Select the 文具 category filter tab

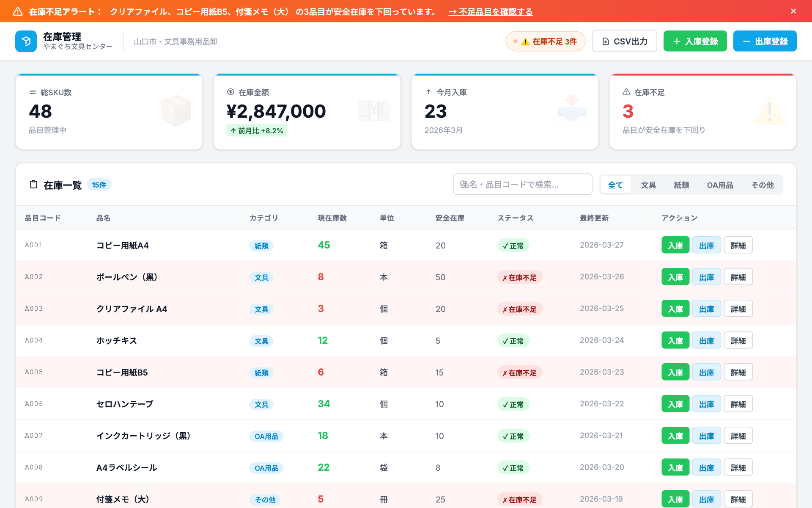pos(648,185)
